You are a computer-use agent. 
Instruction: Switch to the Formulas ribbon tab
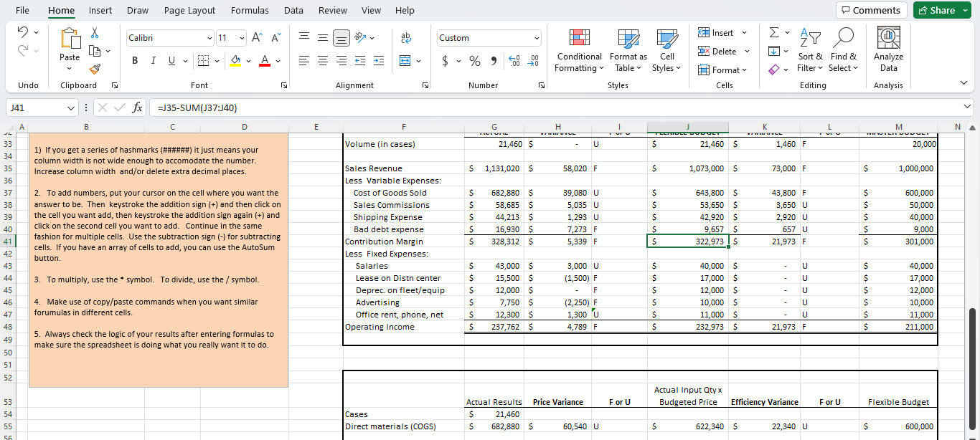[x=250, y=10]
